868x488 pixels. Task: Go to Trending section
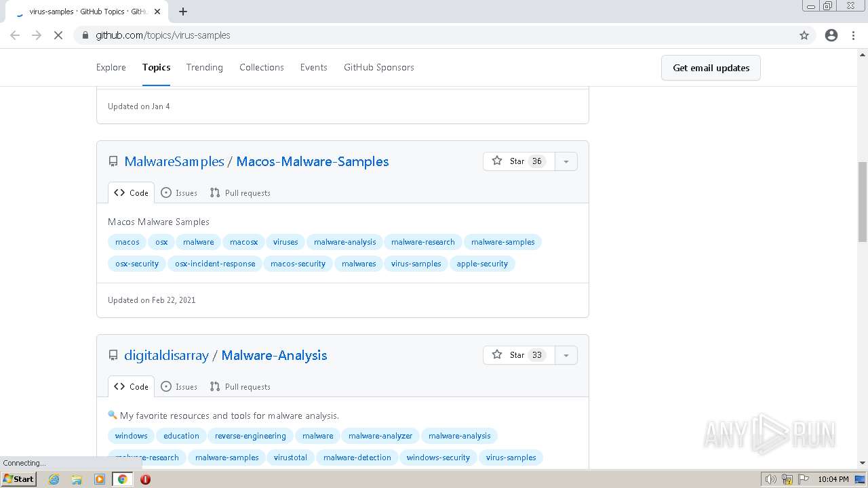pyautogui.click(x=205, y=67)
